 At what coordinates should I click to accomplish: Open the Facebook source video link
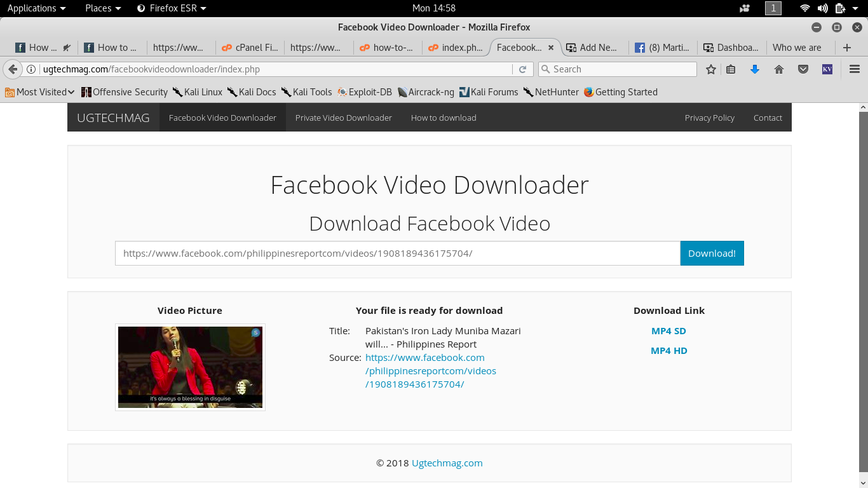coord(431,371)
